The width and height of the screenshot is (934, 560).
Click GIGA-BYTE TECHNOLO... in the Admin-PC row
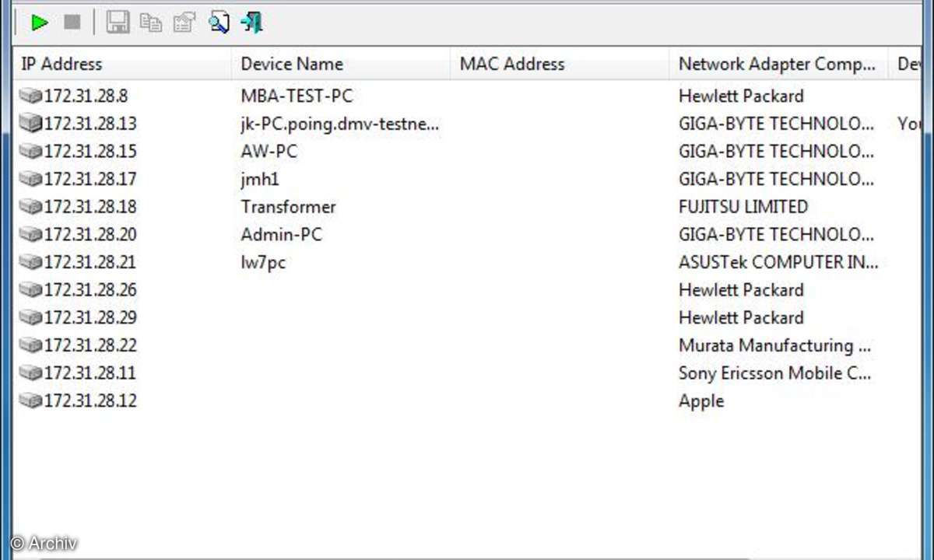776,234
